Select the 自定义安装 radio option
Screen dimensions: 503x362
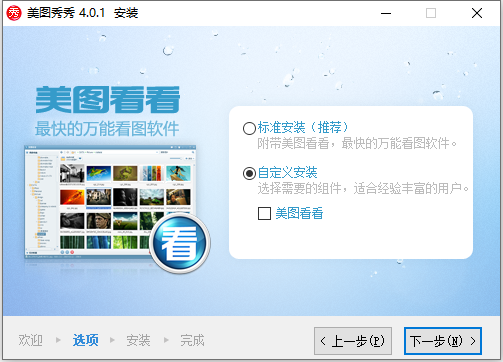pyautogui.click(x=249, y=173)
